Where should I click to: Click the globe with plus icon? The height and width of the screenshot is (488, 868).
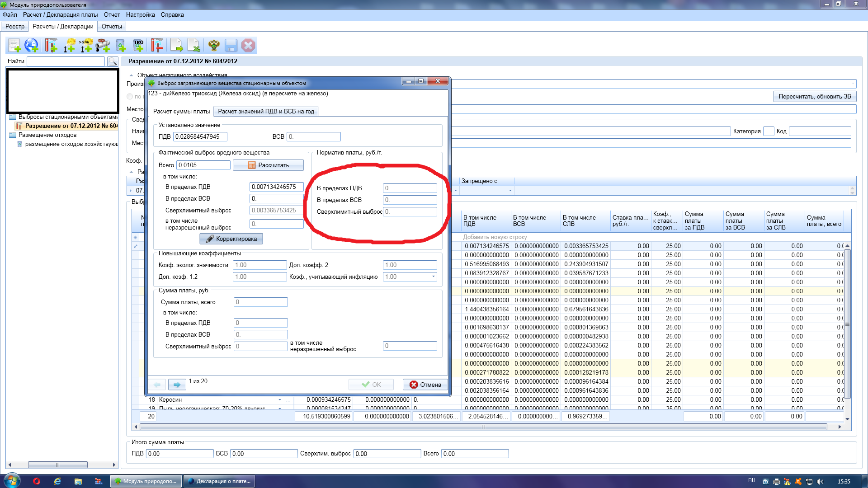[32, 45]
